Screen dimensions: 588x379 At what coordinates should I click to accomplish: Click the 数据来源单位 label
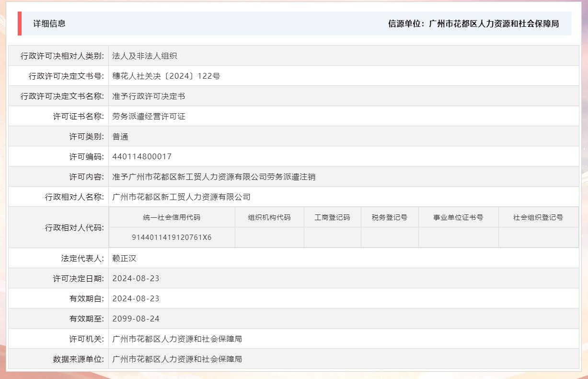79,359
